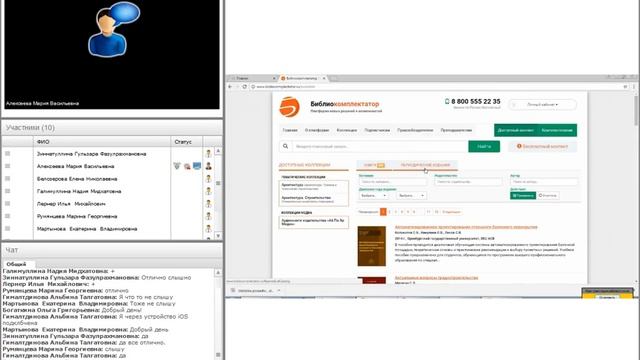Select the Общий chat tab
640x360 pixels.
(16, 264)
